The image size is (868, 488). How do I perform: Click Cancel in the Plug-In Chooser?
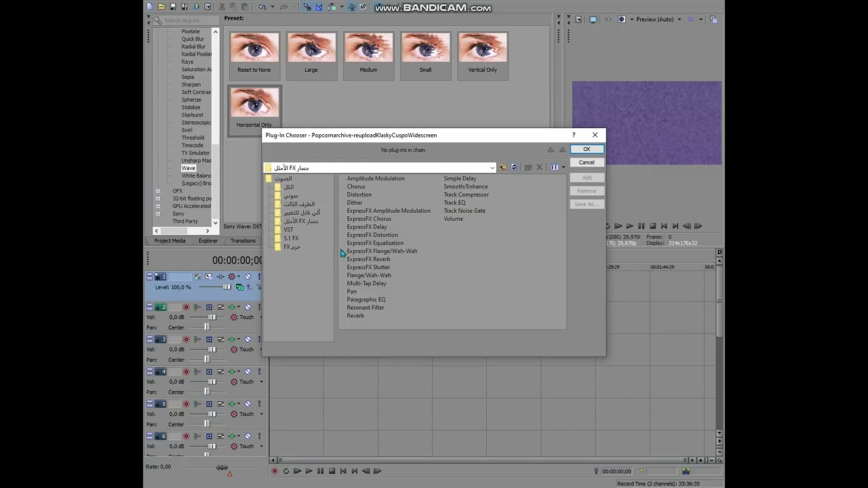click(x=587, y=163)
